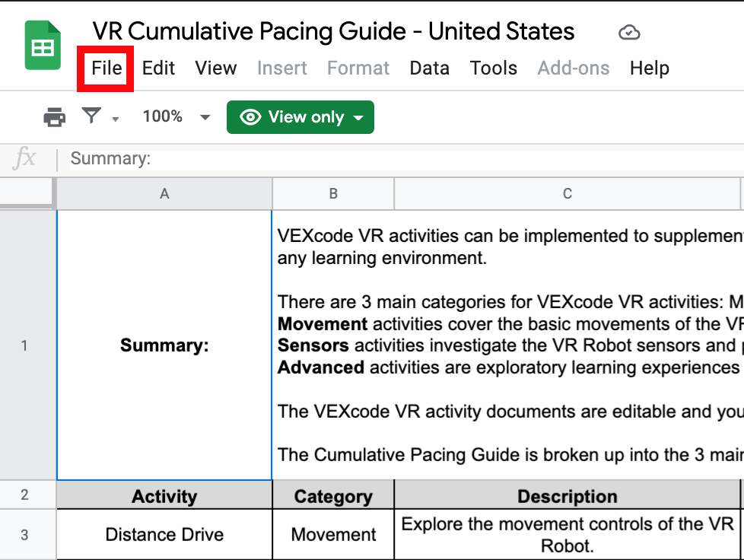
Task: Open the Format menu
Action: [358, 68]
